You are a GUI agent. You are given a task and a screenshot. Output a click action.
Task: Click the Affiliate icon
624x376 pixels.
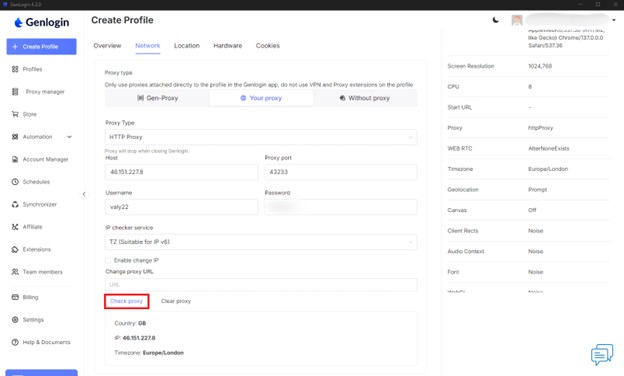pyautogui.click(x=15, y=227)
